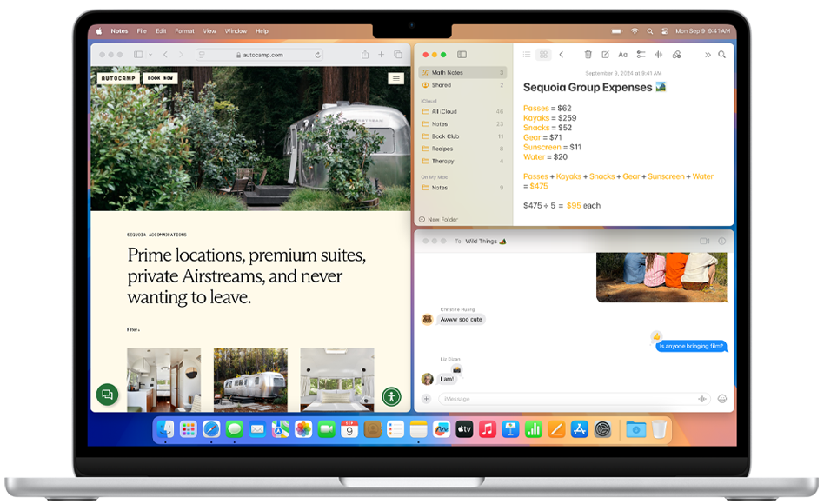
Task: Open the View menu in menu bar
Action: click(x=209, y=31)
